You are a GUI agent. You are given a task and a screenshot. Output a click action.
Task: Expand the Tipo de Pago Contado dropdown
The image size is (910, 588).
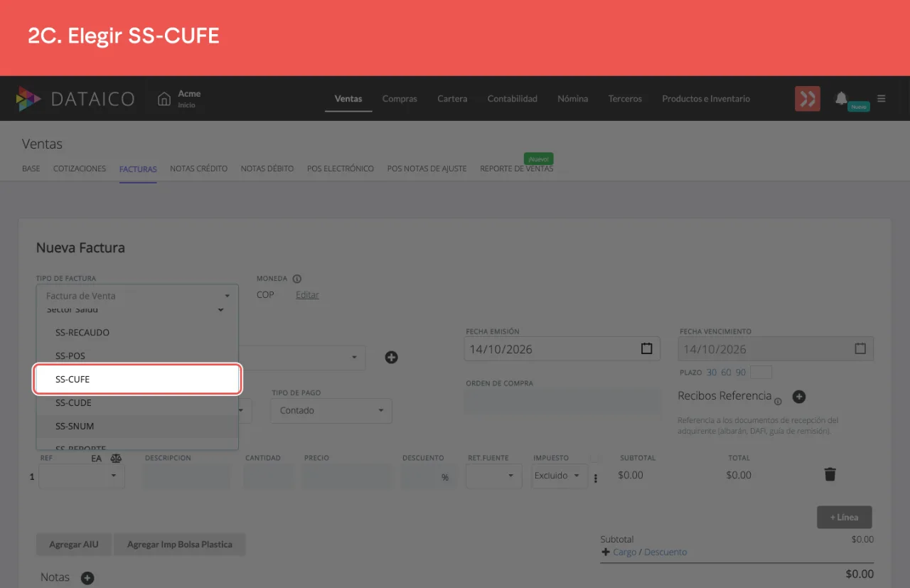coord(331,410)
